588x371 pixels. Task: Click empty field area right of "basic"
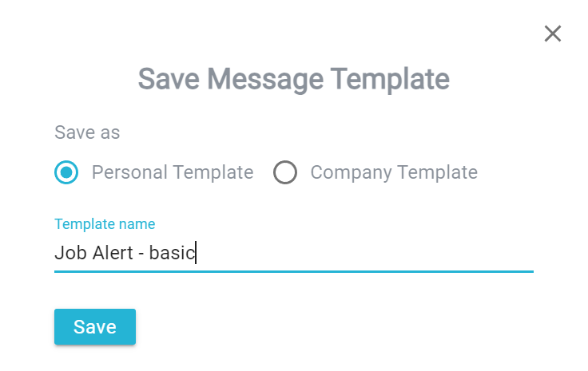[364, 253]
